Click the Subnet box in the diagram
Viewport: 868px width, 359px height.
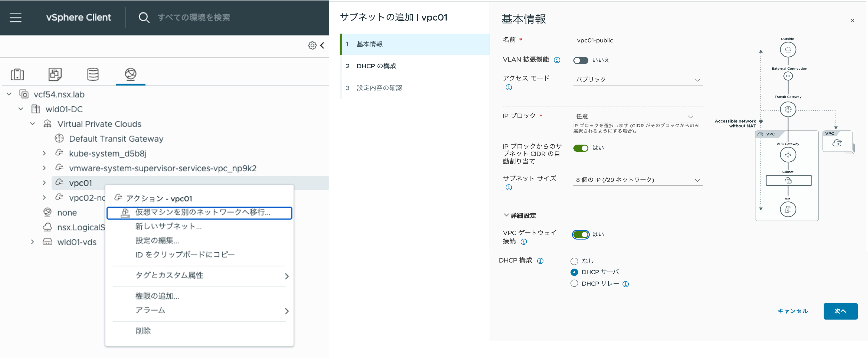coord(789,181)
